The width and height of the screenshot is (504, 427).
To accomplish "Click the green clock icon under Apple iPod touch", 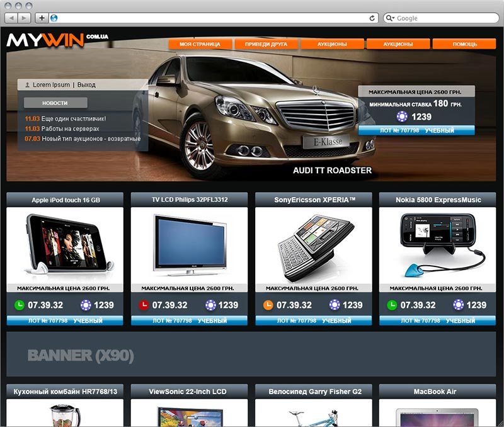I will coord(20,305).
